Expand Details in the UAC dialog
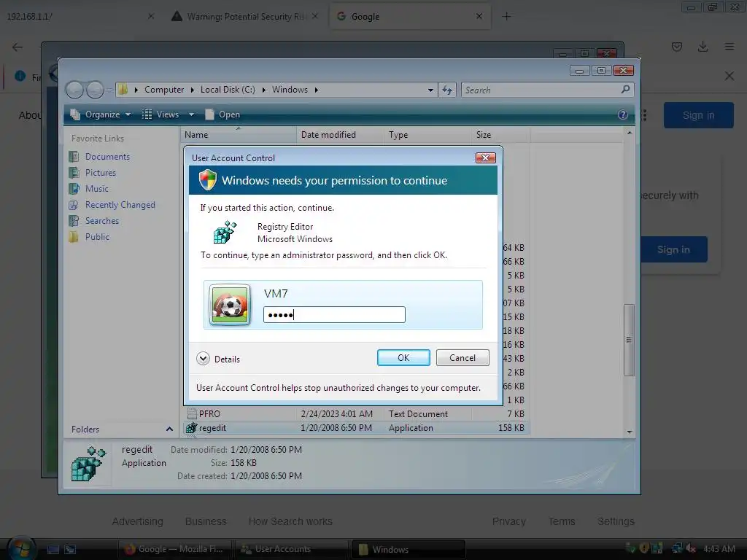 coord(218,359)
